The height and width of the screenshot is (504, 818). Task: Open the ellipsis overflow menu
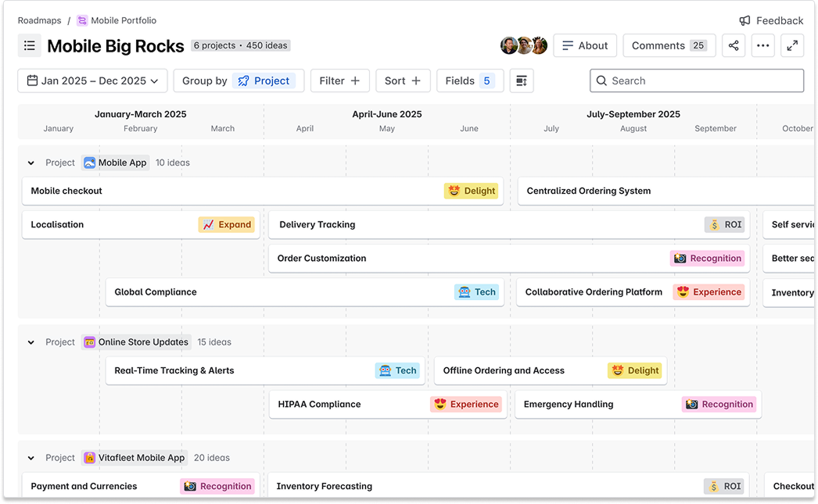[x=762, y=45]
